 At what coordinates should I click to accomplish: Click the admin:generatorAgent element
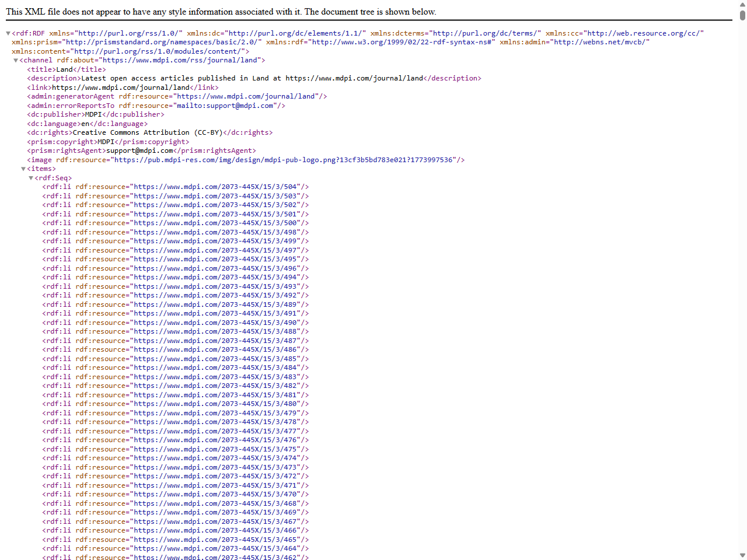176,96
